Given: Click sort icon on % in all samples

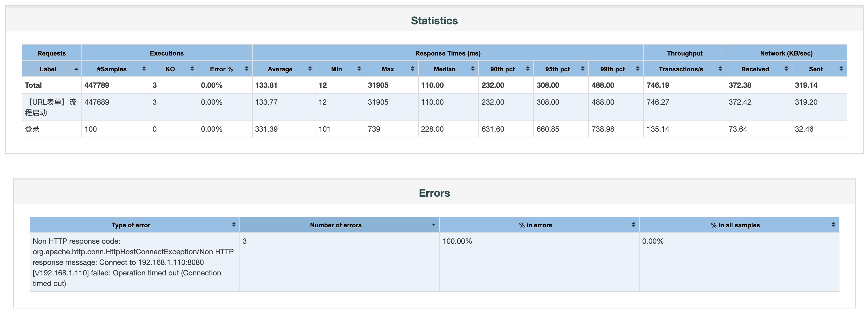Looking at the screenshot, I should (x=833, y=224).
